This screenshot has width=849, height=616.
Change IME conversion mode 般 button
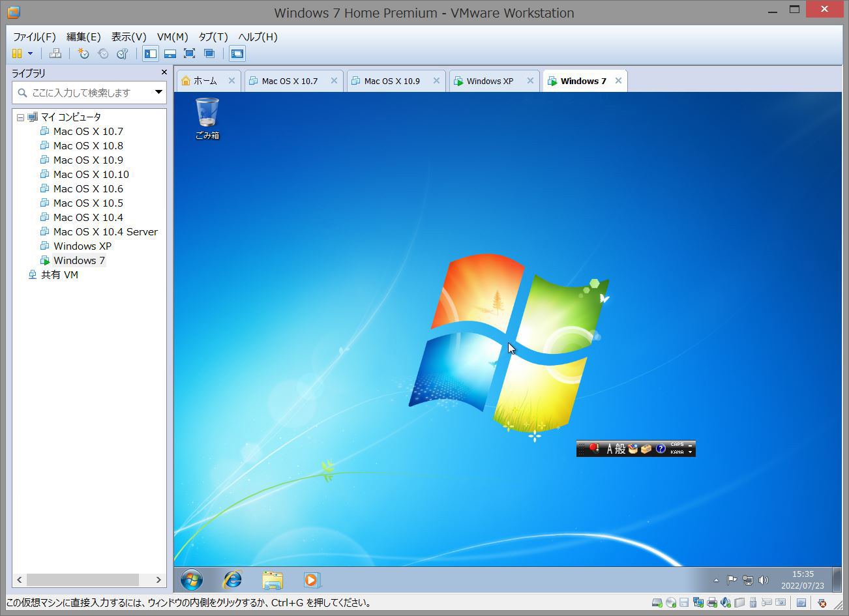620,448
